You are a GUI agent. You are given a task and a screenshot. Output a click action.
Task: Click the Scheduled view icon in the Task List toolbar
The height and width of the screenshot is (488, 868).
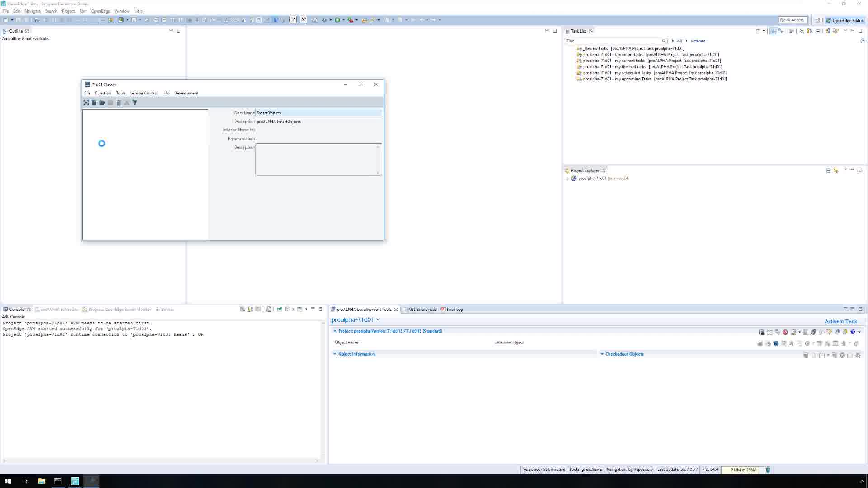(781, 31)
